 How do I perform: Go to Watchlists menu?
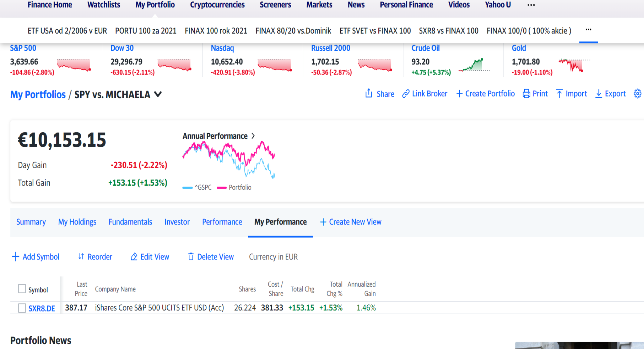(x=104, y=5)
